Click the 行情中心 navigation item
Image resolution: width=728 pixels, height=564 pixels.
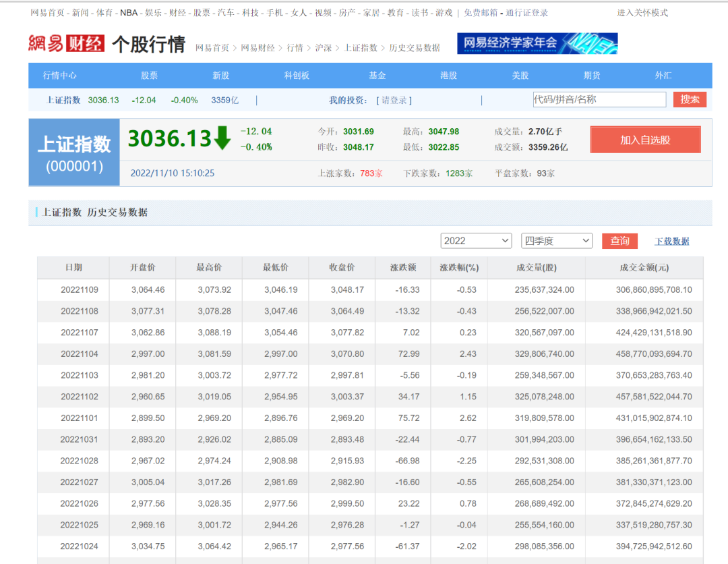coord(60,76)
